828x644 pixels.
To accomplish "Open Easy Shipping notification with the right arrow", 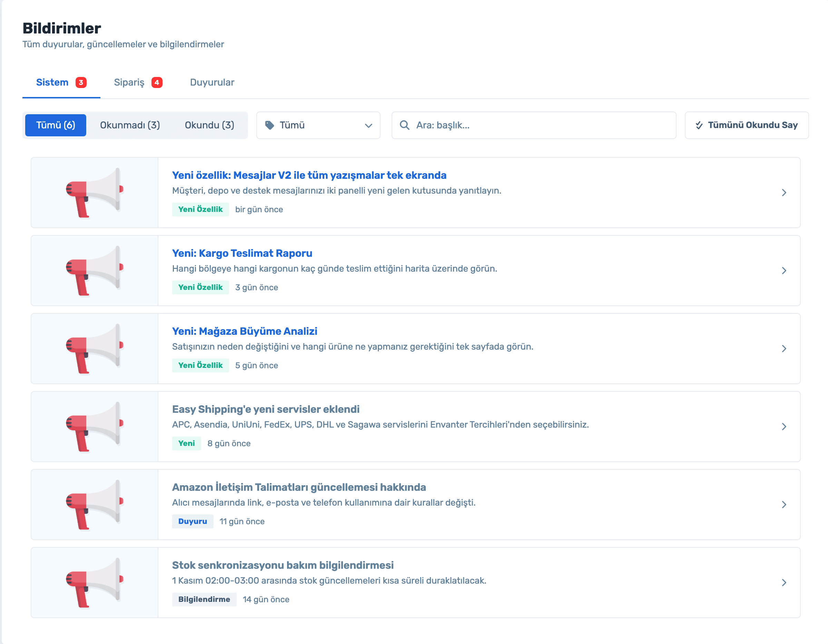I will 784,427.
